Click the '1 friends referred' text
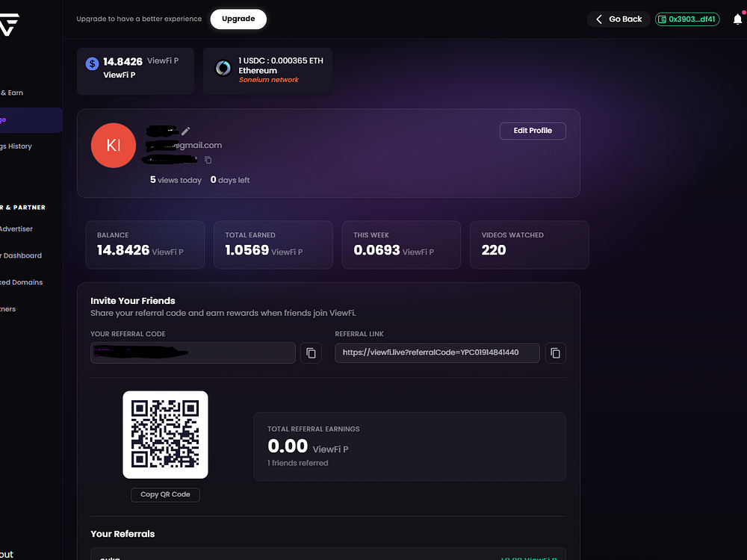The height and width of the screenshot is (560, 747). point(298,463)
